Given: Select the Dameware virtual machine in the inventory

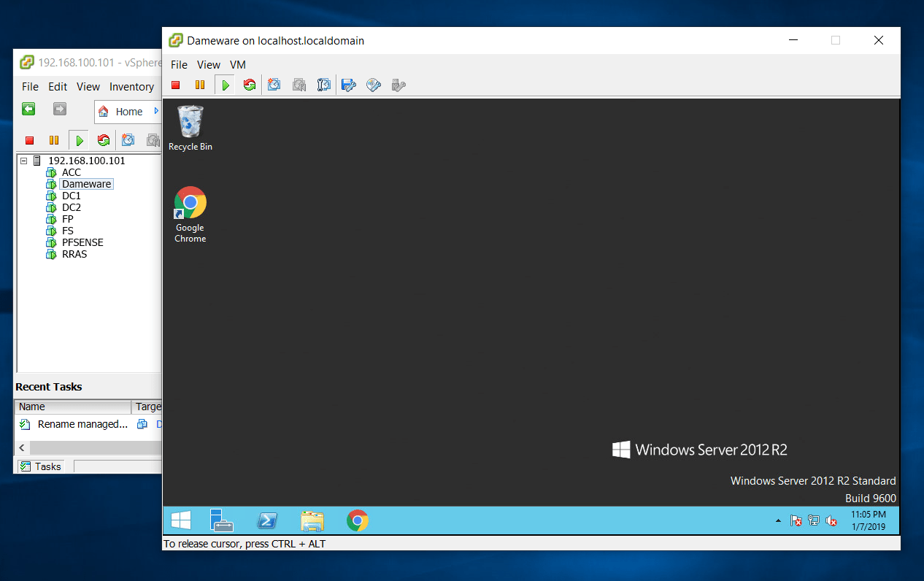Looking at the screenshot, I should tap(87, 184).
